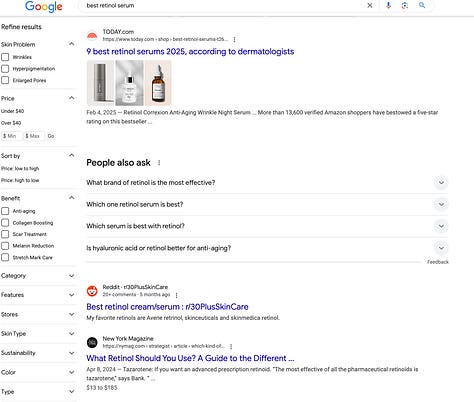Open Reddit 'Best retinol cream/serum' result

click(167, 307)
